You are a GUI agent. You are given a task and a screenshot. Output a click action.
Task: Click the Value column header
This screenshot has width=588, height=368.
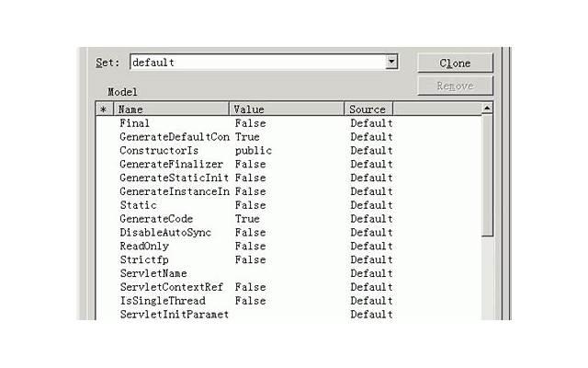pos(286,109)
